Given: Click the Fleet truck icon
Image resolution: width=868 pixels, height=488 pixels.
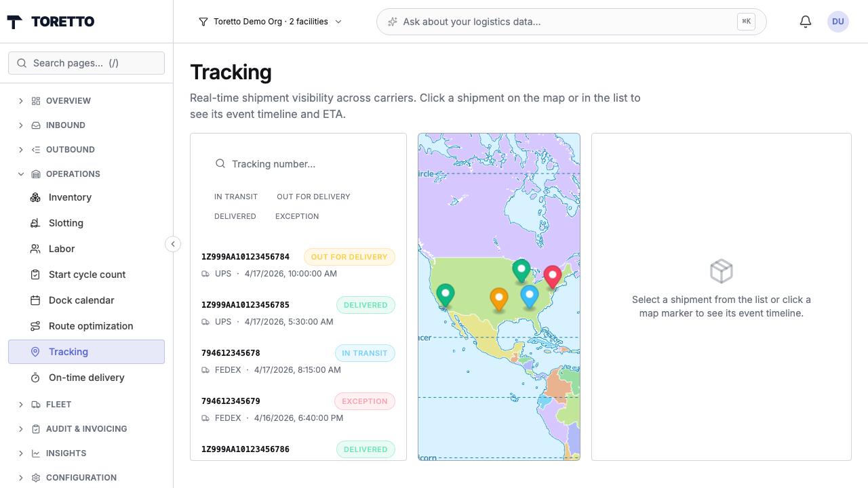Looking at the screenshot, I should click(x=36, y=405).
